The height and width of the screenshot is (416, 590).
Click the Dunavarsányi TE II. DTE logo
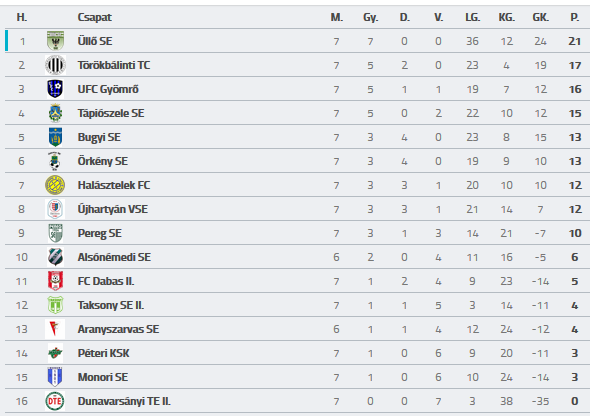point(55,401)
